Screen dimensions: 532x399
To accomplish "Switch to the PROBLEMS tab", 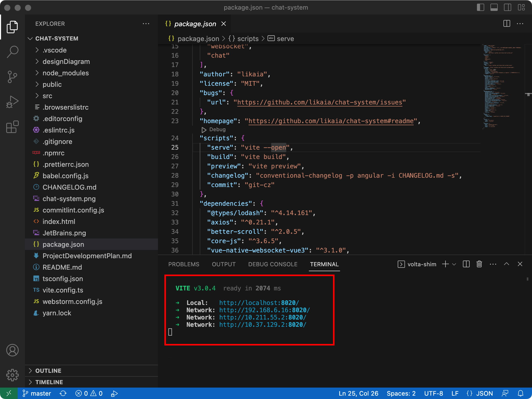I will click(x=184, y=264).
